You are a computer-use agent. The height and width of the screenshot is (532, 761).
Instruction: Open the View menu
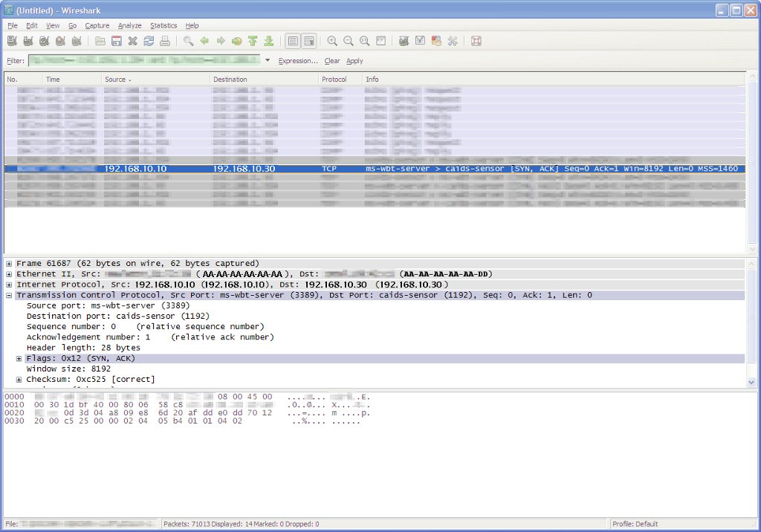point(53,26)
